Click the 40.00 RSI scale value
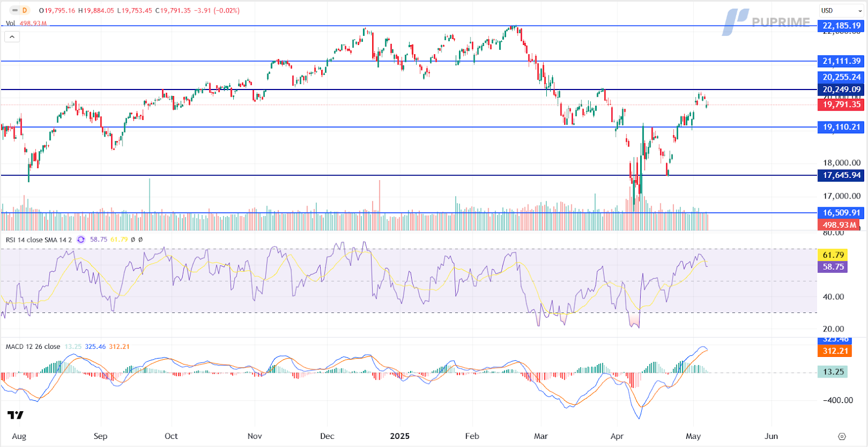868x447 pixels. 833,297
